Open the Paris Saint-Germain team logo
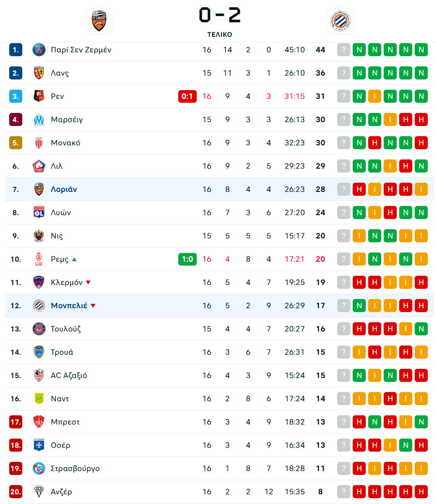 pos(39,50)
